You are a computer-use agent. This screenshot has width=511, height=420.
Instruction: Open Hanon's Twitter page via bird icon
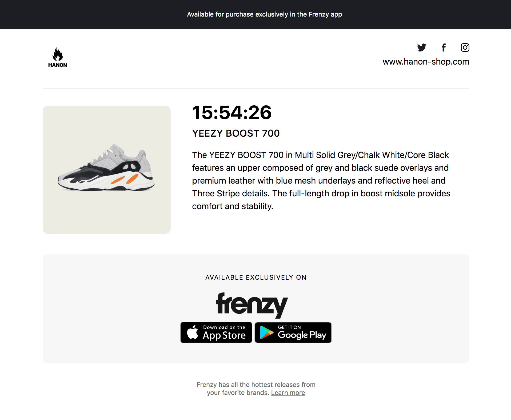(x=422, y=47)
